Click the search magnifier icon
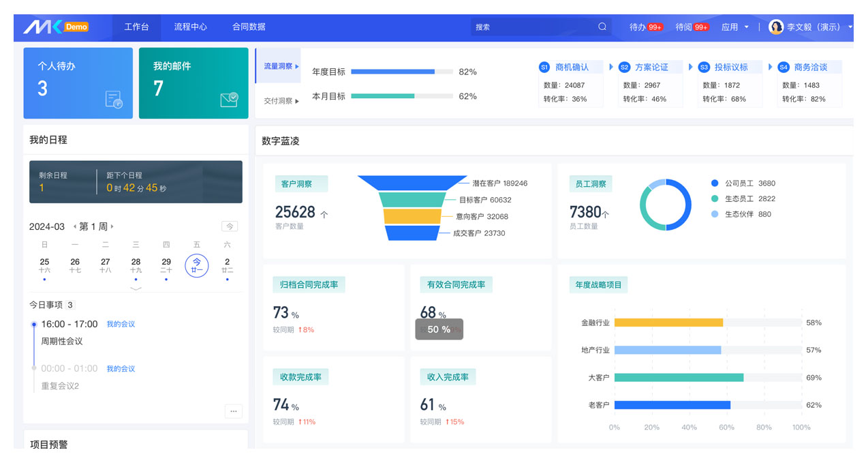Screen dimensions: 868x461 602,27
